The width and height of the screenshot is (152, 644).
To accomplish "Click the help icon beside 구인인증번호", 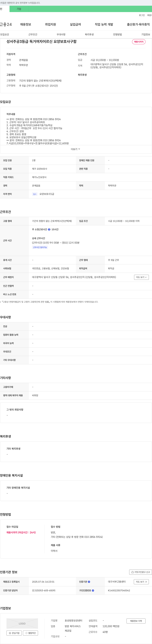I will point(93,591).
